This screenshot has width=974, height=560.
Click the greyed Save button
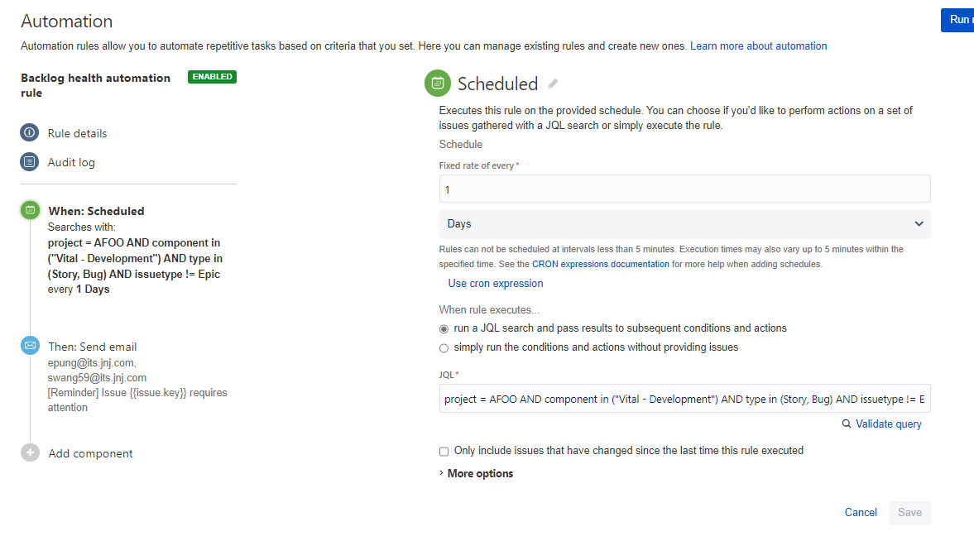909,513
